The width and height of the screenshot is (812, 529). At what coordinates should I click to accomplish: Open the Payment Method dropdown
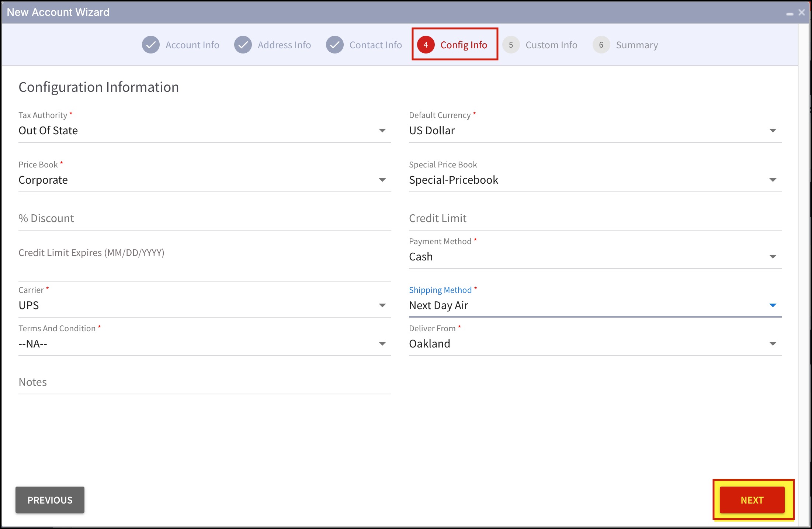(773, 257)
